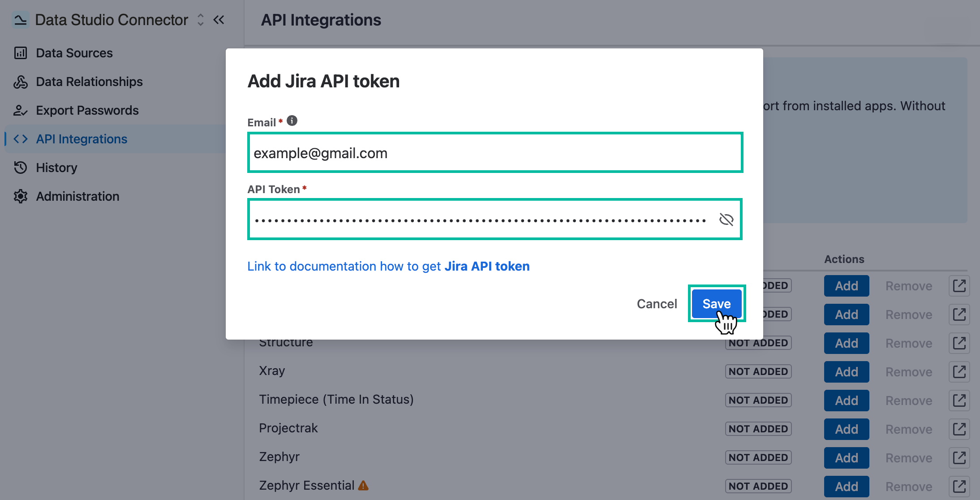Screen dimensions: 980x500
Task: Open the external link icon for Zephyr
Action: point(959,458)
